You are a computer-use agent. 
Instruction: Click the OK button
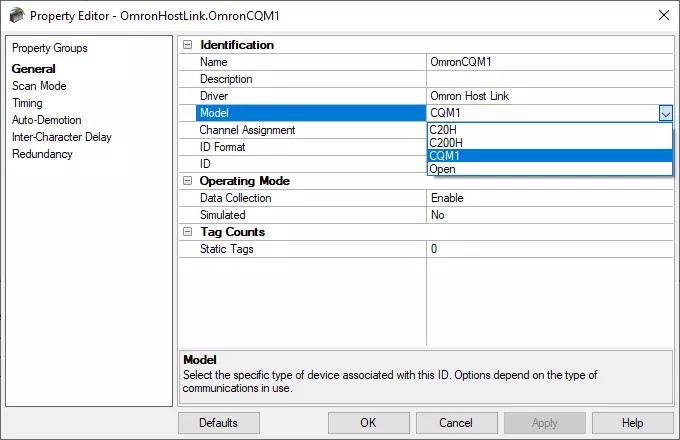tap(369, 423)
